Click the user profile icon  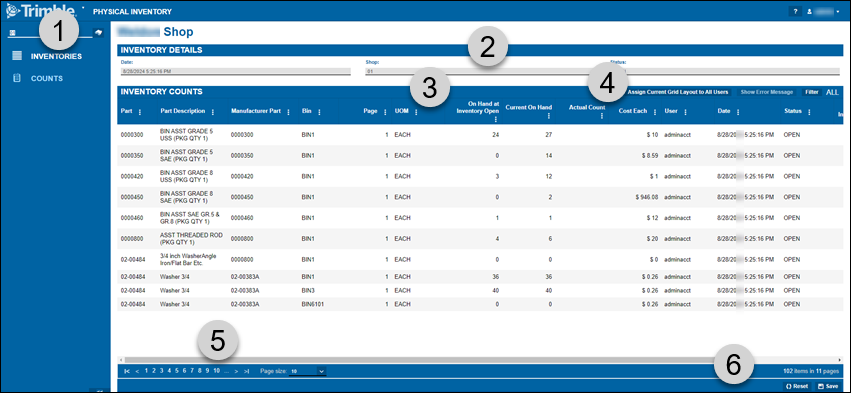click(810, 11)
